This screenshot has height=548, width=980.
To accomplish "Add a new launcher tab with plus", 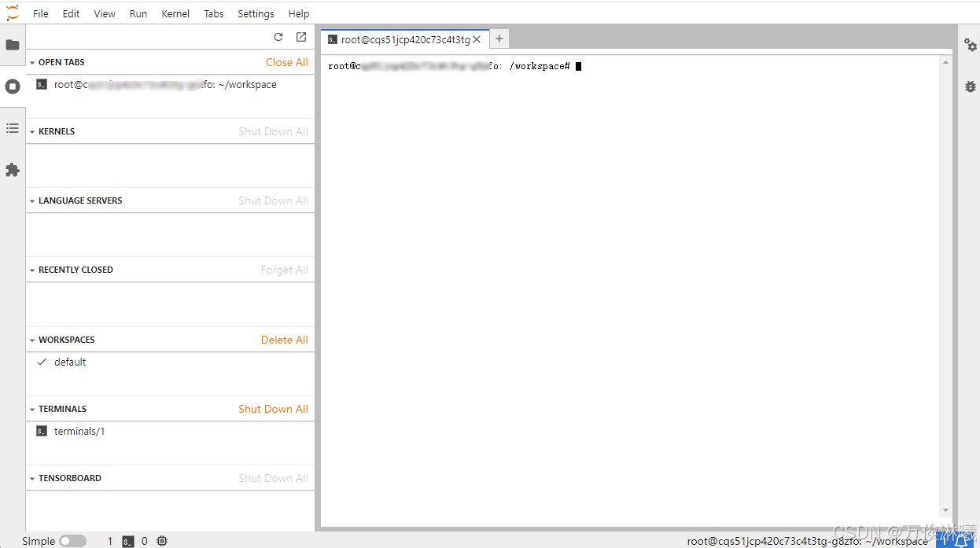I will pos(499,39).
